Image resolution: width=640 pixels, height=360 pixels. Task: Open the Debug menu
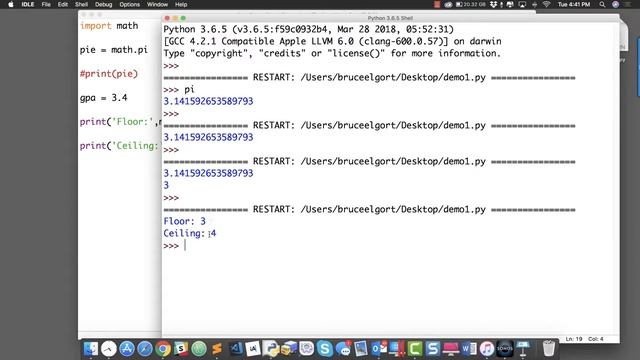coord(104,4)
